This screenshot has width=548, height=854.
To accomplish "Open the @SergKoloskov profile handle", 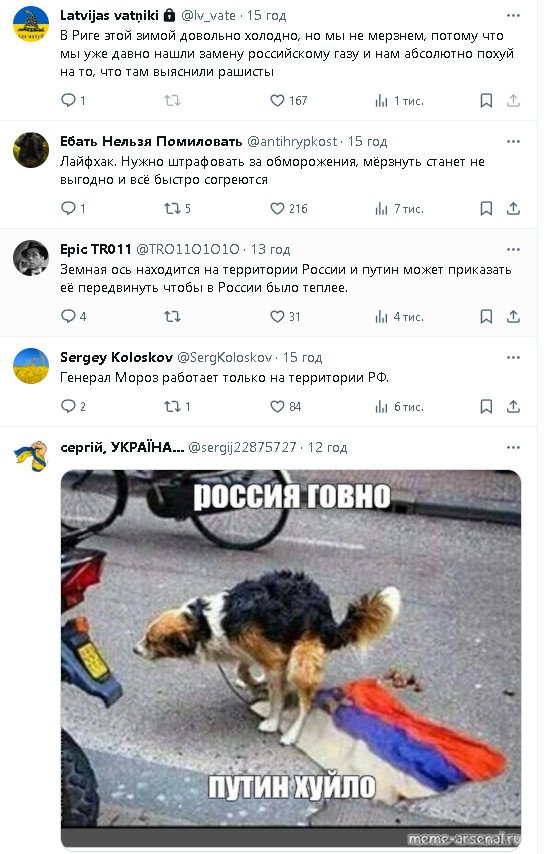I will [x=224, y=357].
